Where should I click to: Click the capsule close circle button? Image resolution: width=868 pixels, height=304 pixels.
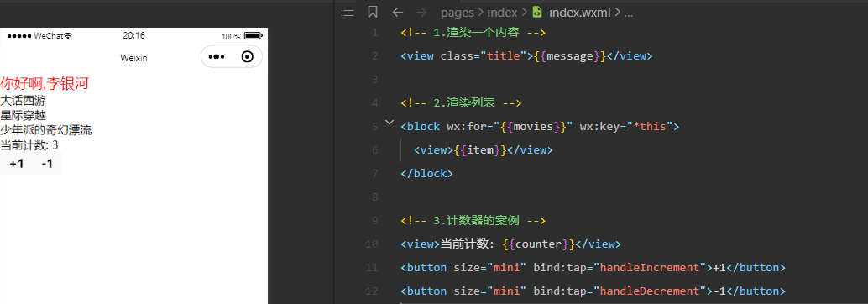point(248,56)
